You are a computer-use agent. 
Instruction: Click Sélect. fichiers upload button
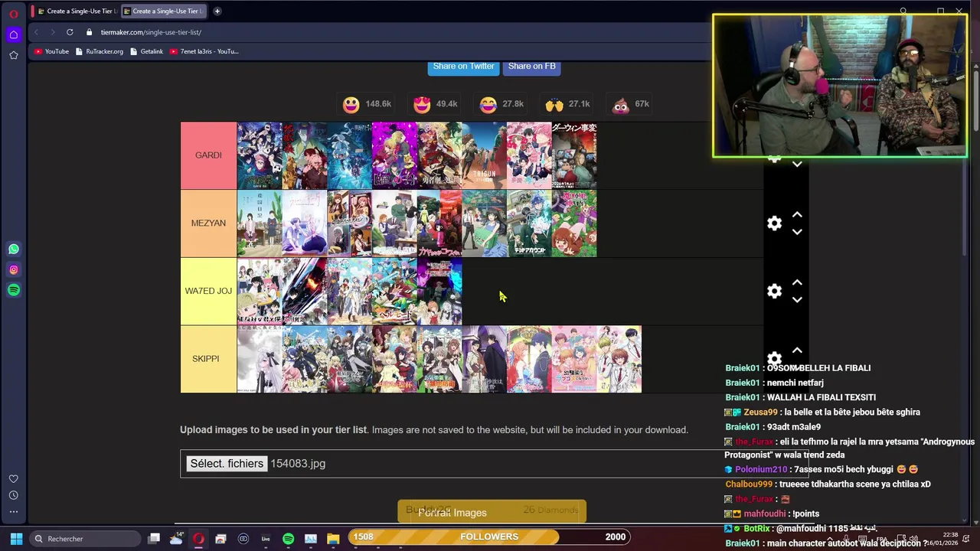pyautogui.click(x=227, y=464)
